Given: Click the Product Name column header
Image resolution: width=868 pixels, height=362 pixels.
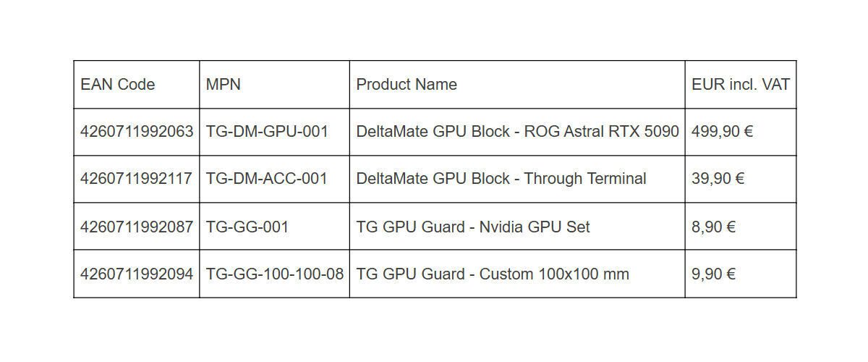Looking at the screenshot, I should [x=407, y=85].
